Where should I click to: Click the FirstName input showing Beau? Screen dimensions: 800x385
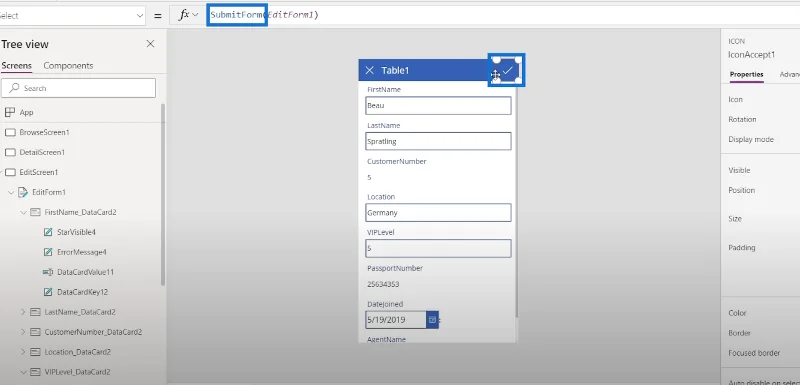click(438, 106)
